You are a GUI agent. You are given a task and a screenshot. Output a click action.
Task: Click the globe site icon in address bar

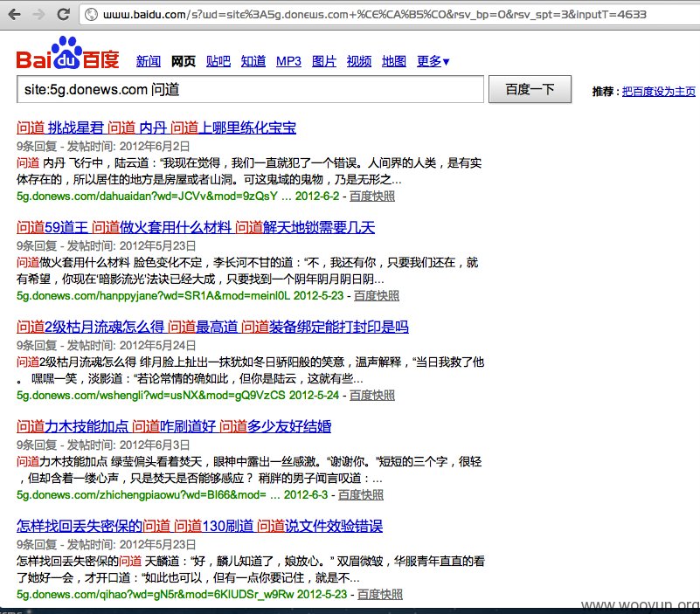pos(91,15)
